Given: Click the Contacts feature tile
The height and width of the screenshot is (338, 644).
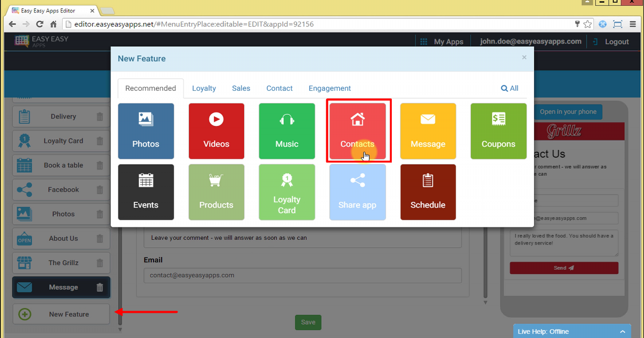Looking at the screenshot, I should tap(357, 131).
